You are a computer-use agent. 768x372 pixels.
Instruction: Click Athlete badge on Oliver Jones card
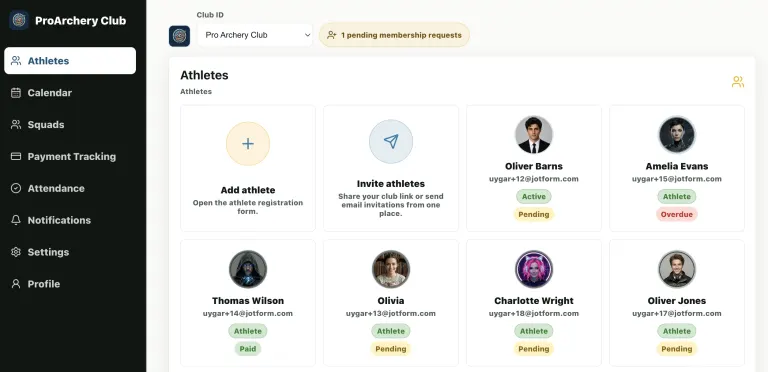click(677, 331)
